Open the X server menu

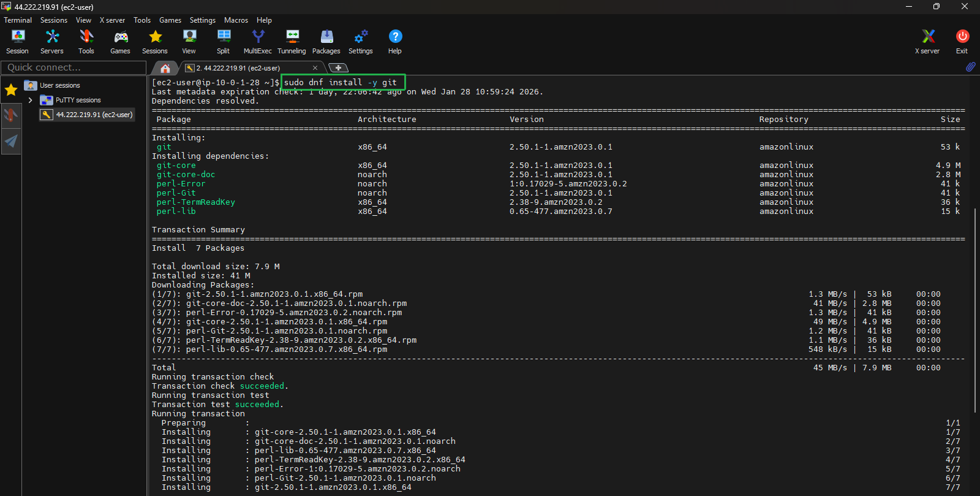112,20
